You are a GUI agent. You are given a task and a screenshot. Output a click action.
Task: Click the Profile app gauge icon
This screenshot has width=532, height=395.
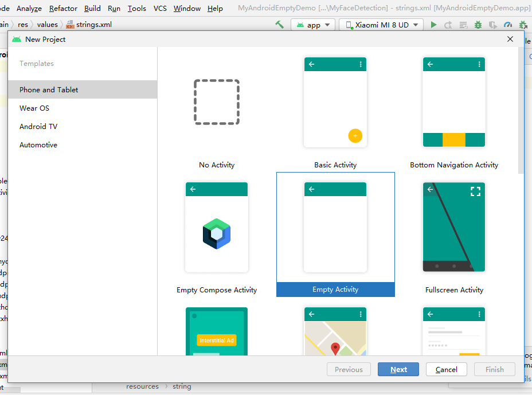508,25
